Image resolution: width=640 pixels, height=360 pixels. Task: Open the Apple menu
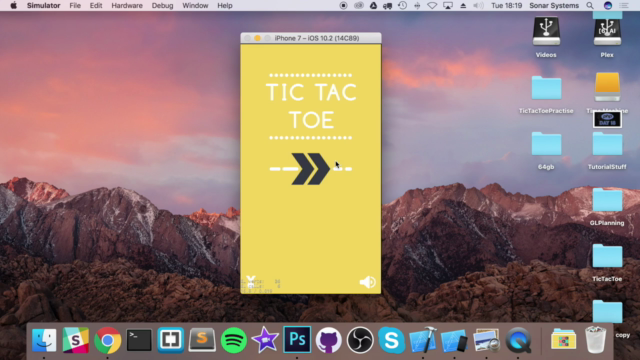coord(13,5)
